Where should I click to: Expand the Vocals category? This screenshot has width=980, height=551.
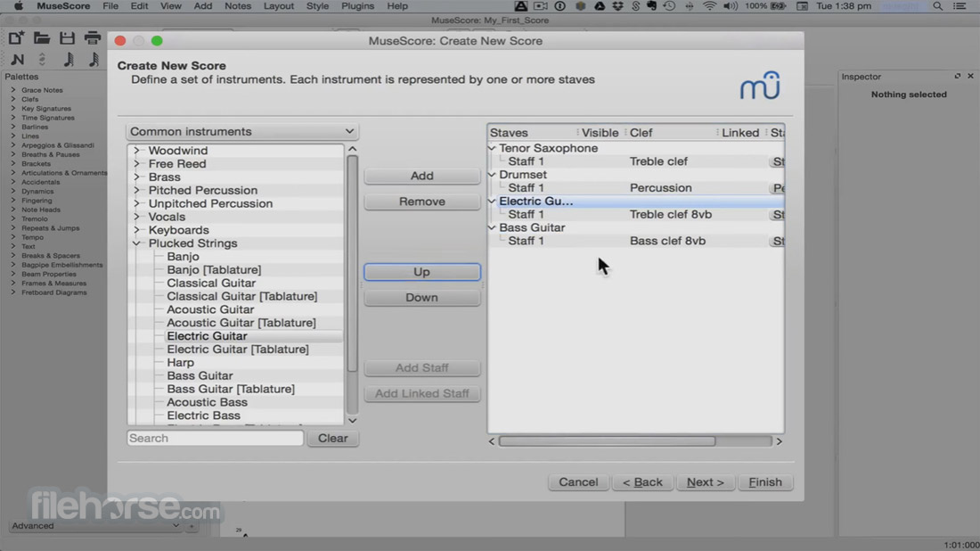point(137,217)
